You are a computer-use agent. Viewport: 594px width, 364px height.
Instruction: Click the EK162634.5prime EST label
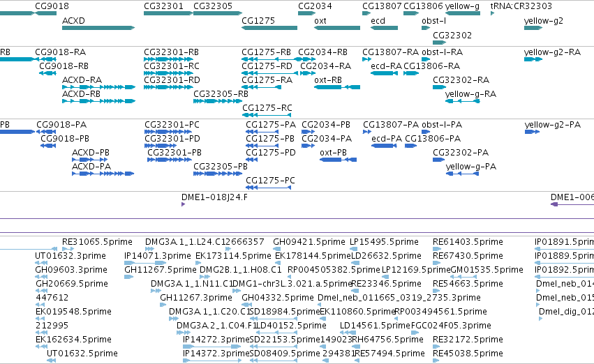[73, 340]
